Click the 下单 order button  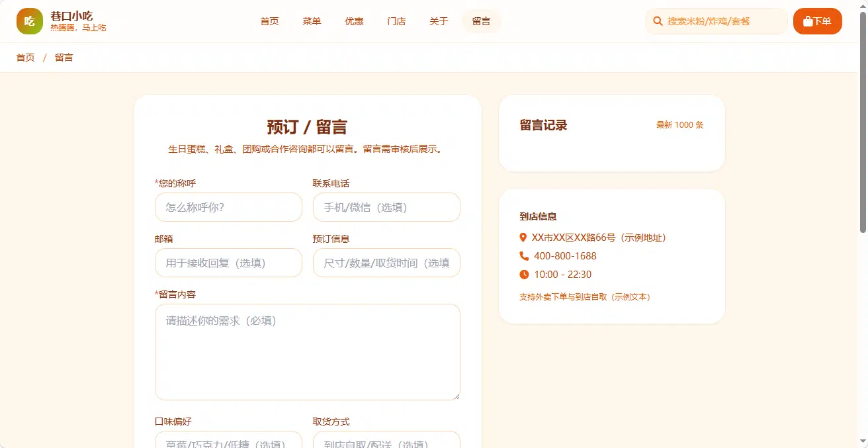(818, 21)
